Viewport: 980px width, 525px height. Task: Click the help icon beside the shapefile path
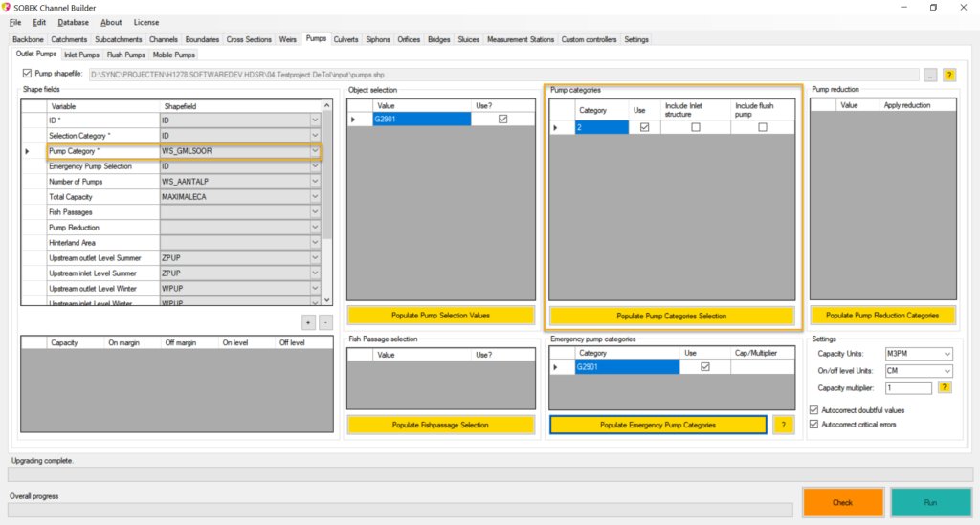(949, 74)
